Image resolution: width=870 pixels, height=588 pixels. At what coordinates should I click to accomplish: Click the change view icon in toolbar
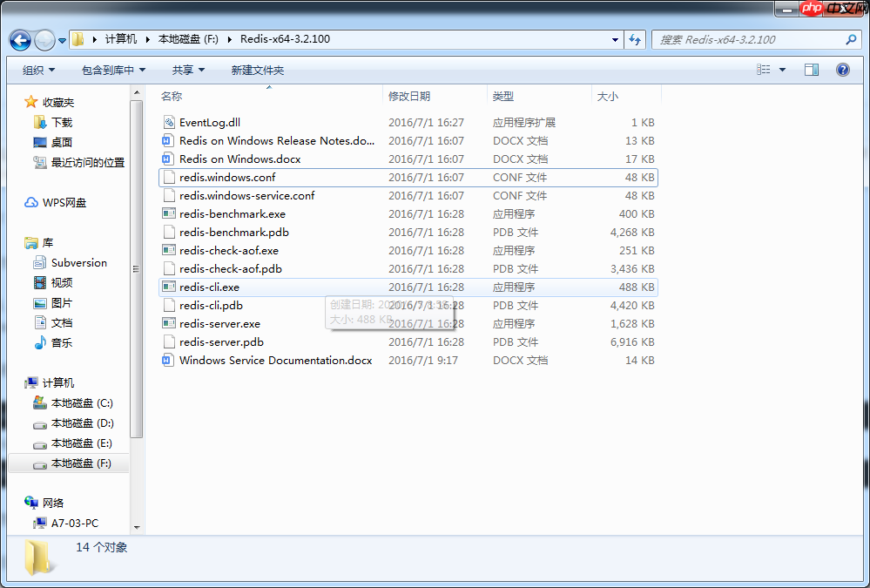(x=764, y=70)
